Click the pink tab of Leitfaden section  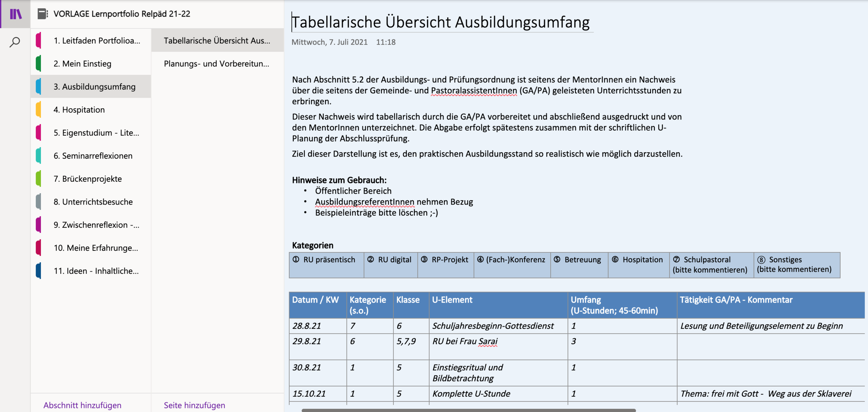(x=39, y=41)
